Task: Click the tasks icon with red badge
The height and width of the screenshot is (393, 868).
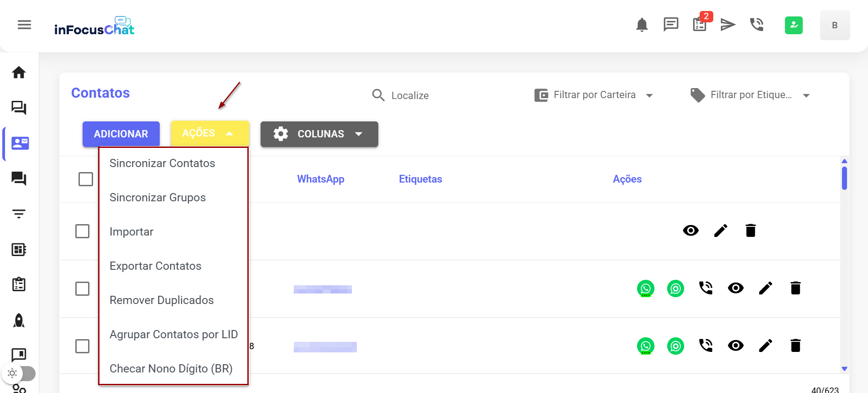Action: tap(700, 25)
